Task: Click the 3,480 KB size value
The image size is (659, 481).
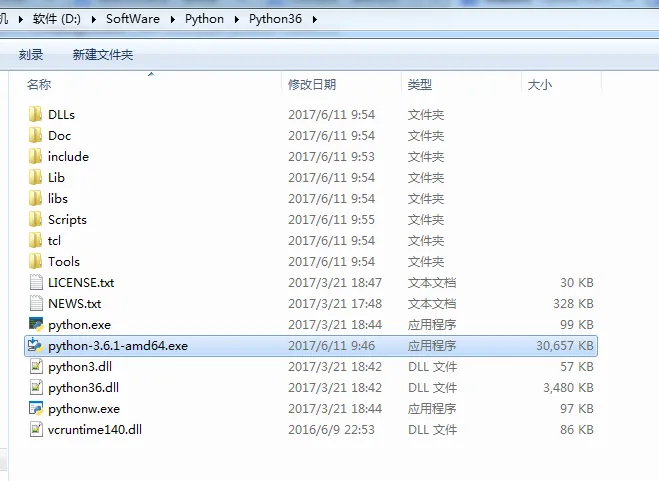Action: (x=568, y=388)
